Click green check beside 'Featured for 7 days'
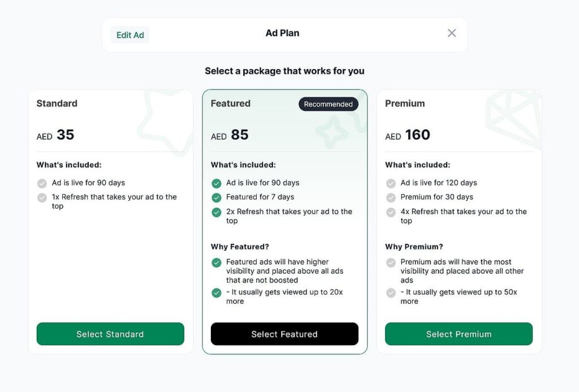The image size is (579, 392). click(x=217, y=198)
